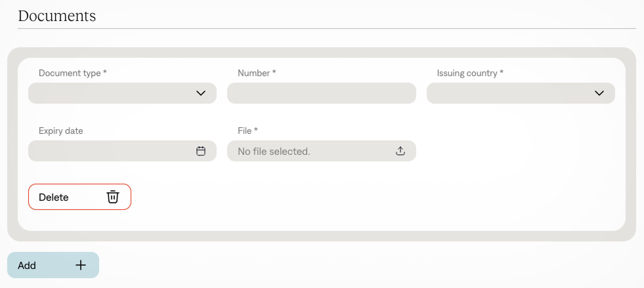Click the upload icon in the File field

pos(400,151)
